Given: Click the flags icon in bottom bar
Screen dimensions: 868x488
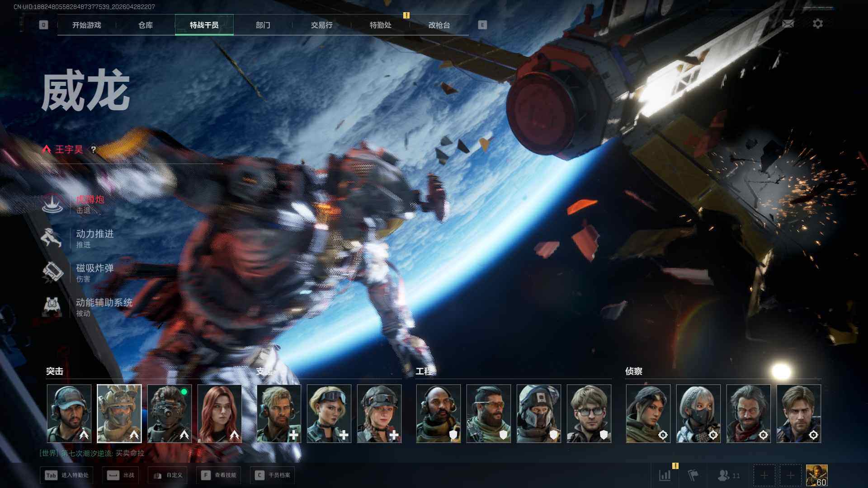Looking at the screenshot, I should click(x=693, y=475).
